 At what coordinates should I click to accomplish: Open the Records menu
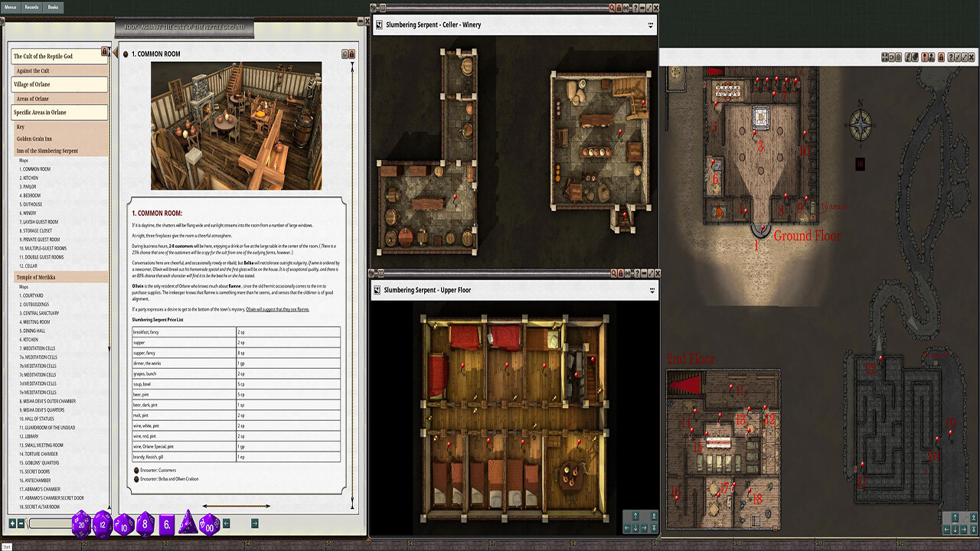31,7
